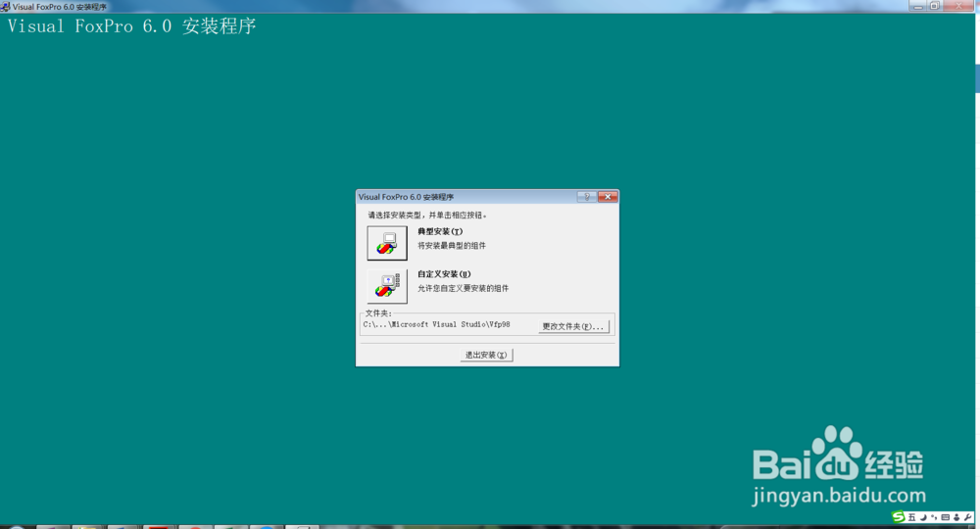Click the setup dialog title bar text
This screenshot has width=980, height=529.
point(406,197)
